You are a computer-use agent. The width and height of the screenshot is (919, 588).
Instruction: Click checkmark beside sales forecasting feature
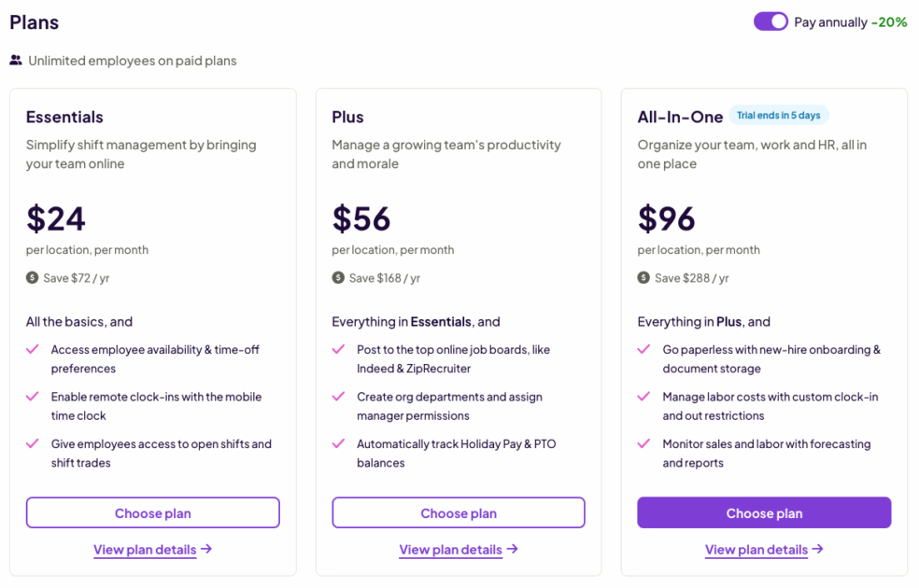643,443
